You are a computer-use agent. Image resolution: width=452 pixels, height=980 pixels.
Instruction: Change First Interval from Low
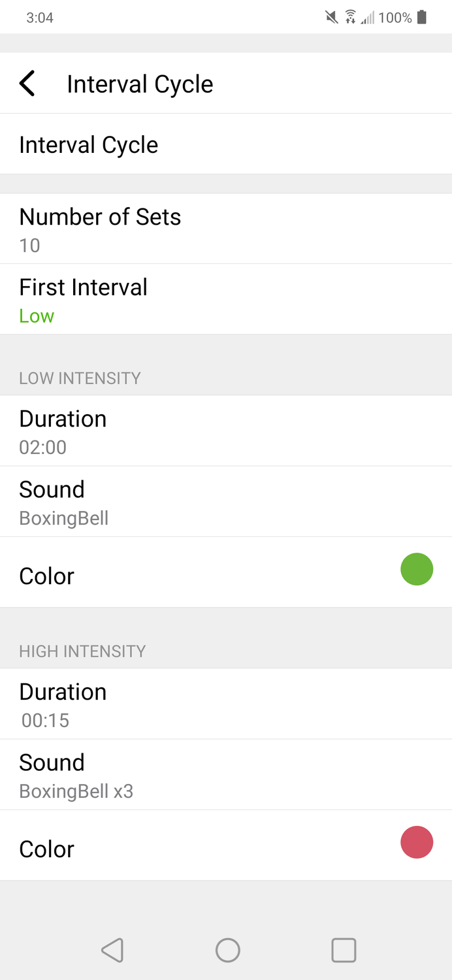pyautogui.click(x=226, y=299)
